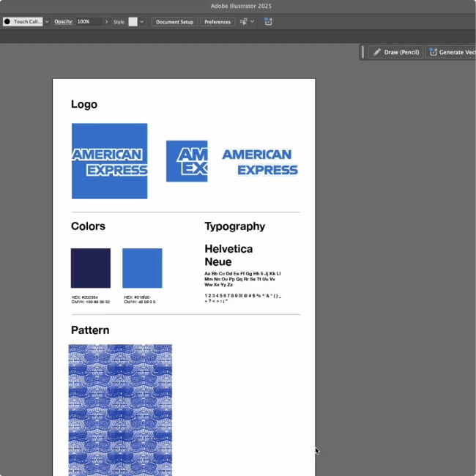Screen dimensions: 476x476
Task: Open Preferences from the control bar
Action: 217,22
